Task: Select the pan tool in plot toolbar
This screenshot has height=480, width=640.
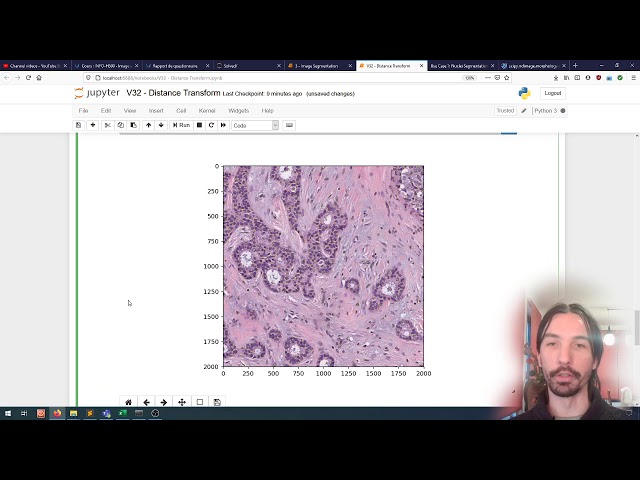Action: tap(182, 402)
